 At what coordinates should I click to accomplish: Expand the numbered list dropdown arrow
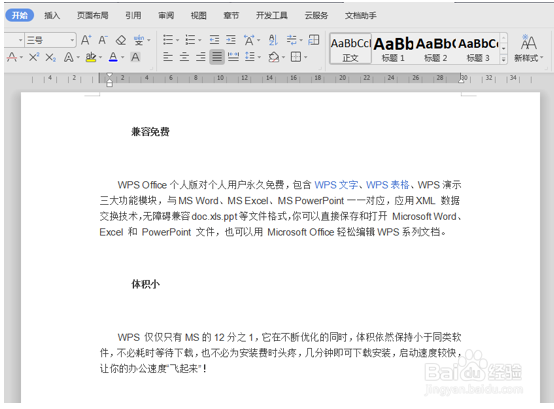200,40
